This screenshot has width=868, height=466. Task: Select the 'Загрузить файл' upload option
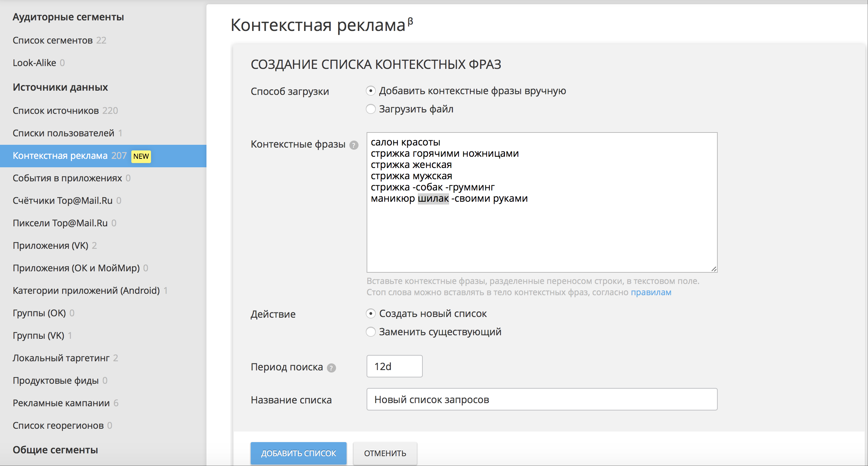click(371, 109)
